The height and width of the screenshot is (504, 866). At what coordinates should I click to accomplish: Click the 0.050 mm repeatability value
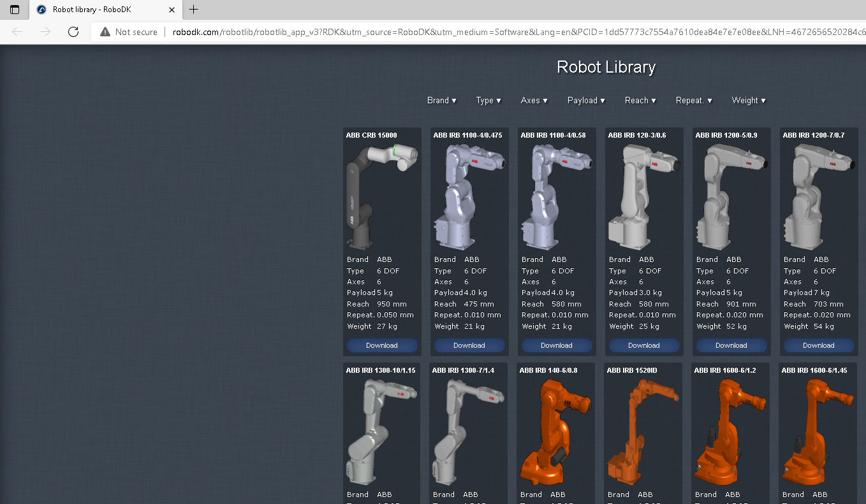pyautogui.click(x=395, y=315)
